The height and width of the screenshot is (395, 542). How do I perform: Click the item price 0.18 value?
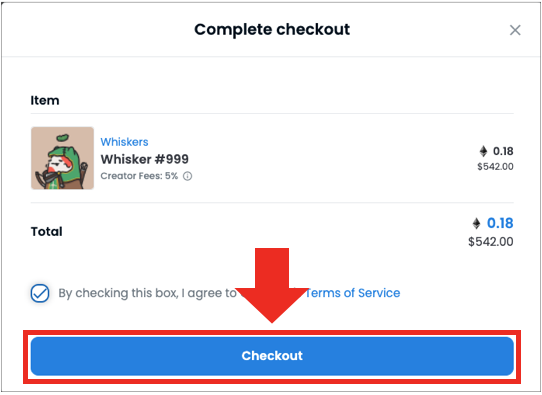tap(503, 151)
